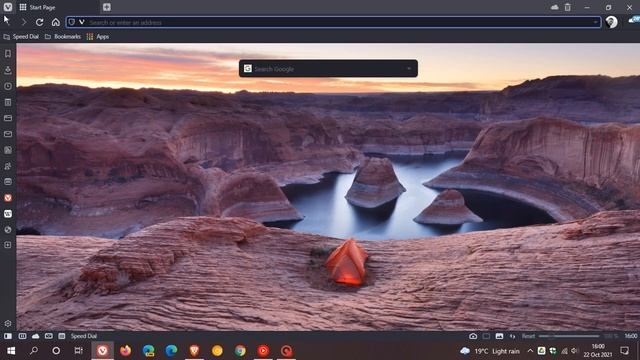Select the Start Page tab
640x360 pixels.
(57, 7)
